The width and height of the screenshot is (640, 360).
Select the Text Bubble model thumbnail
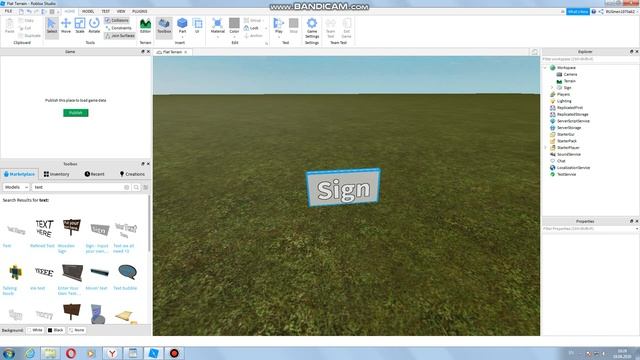(127, 272)
